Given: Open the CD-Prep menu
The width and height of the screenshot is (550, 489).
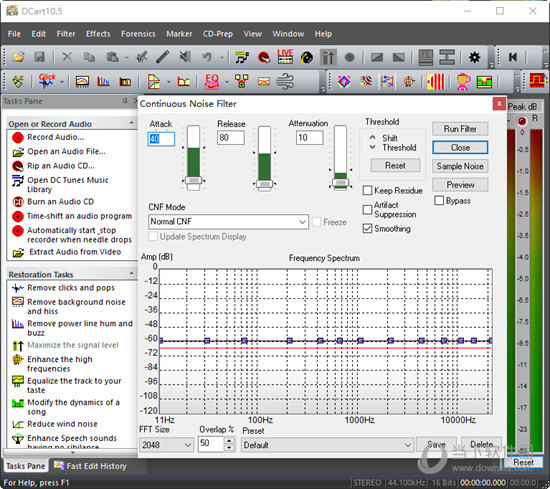Looking at the screenshot, I should 218,34.
